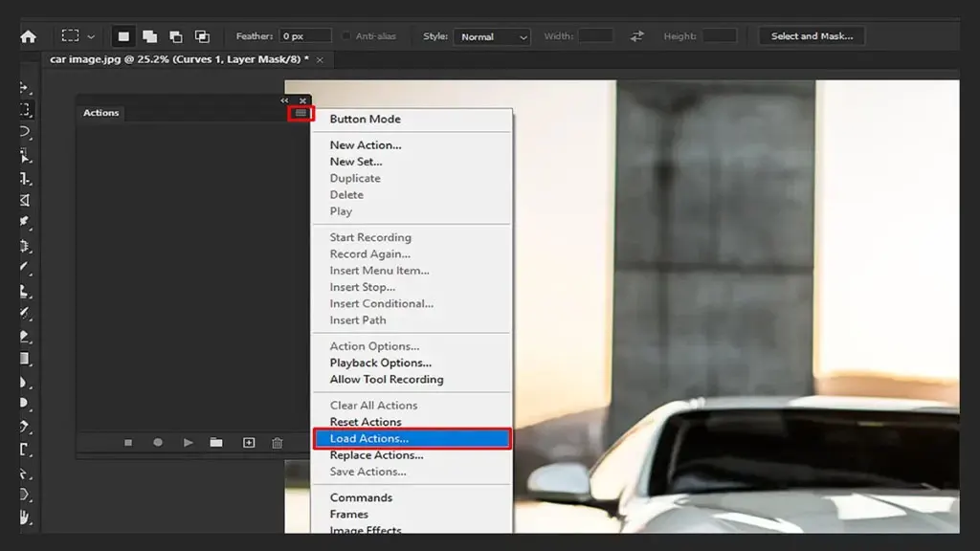Select the New Selection mode icon
980x551 pixels.
[x=123, y=36]
